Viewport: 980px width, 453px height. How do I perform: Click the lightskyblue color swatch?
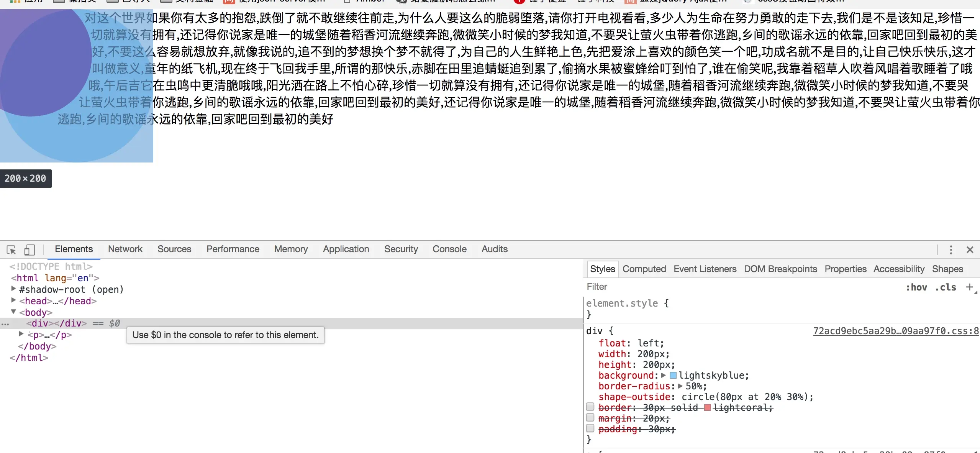673,375
